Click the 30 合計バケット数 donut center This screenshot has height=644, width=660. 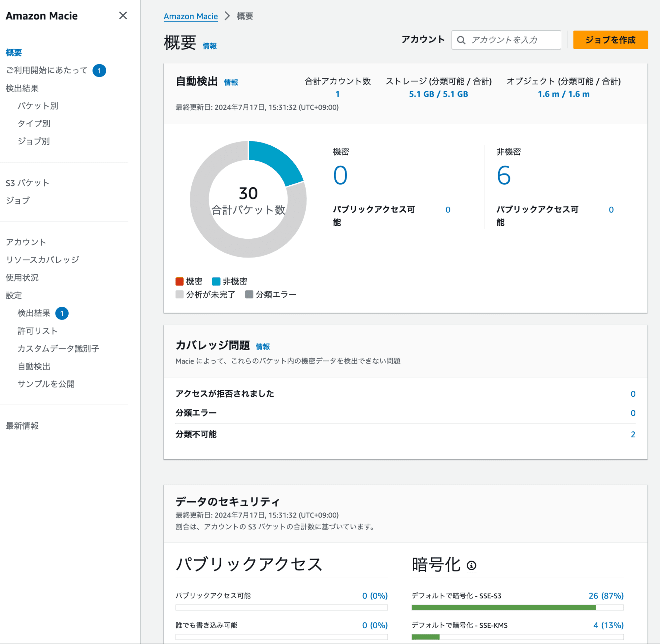[248, 201]
